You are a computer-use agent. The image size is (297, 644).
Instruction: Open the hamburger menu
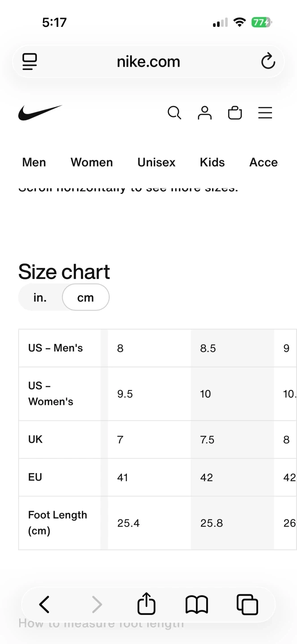pyautogui.click(x=265, y=113)
